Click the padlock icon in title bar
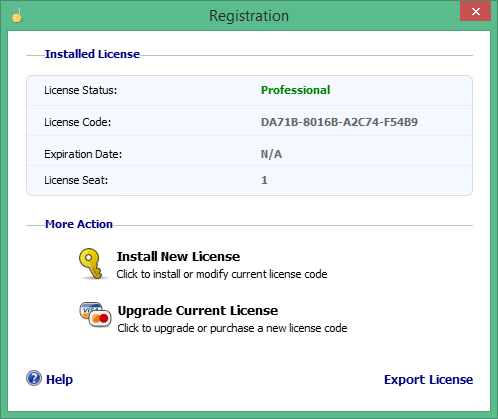The height and width of the screenshot is (419, 498). pos(17,15)
